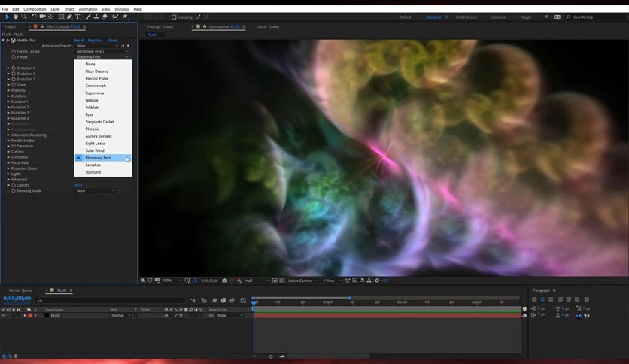Open the Active Camera dropdown
The image size is (629, 364).
click(x=303, y=281)
